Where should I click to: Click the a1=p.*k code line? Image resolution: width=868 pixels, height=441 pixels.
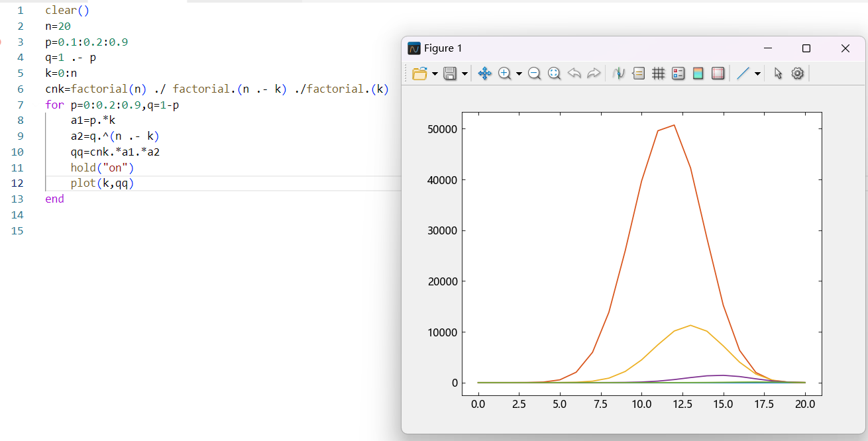click(93, 121)
